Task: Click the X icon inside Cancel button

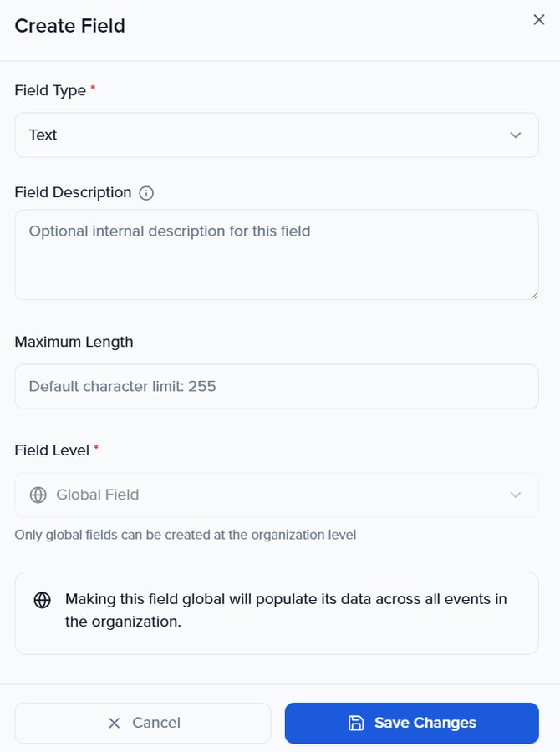Action: 115,723
